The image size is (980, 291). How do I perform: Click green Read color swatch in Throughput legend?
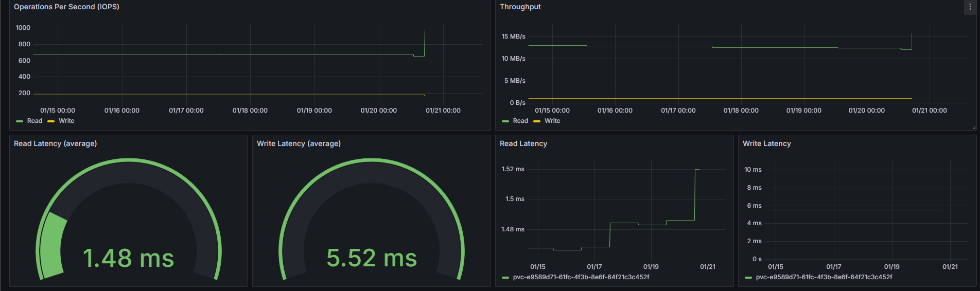click(x=505, y=121)
